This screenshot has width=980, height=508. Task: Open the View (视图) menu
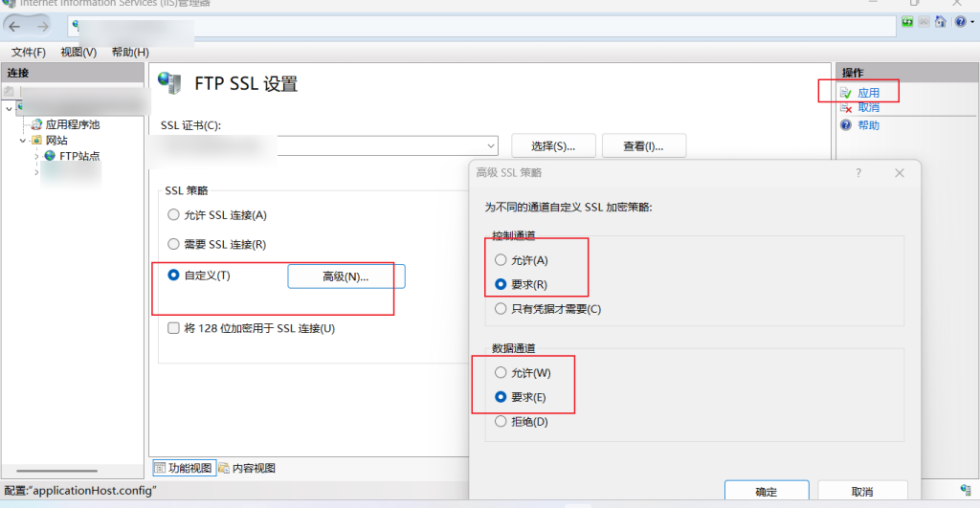coord(78,53)
